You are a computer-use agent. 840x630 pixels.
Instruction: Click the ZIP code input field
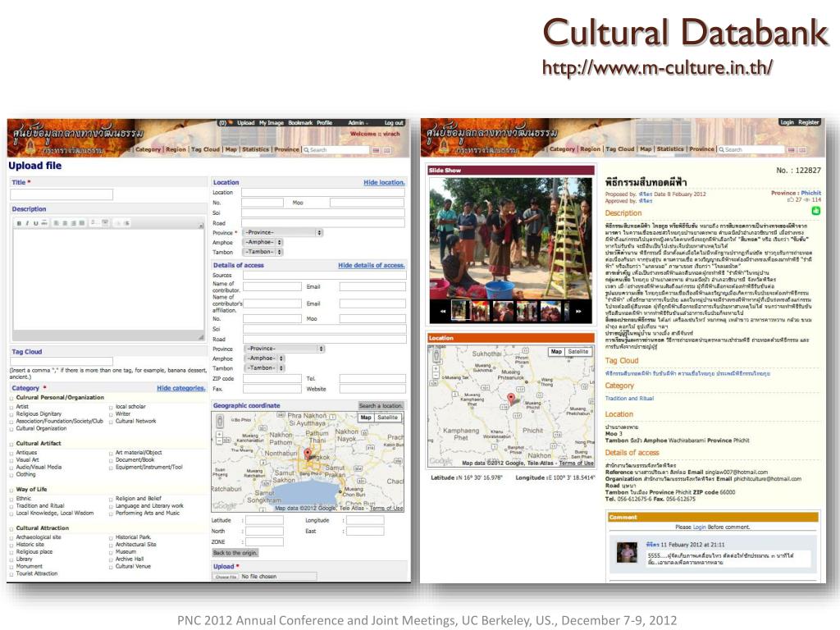(x=272, y=379)
